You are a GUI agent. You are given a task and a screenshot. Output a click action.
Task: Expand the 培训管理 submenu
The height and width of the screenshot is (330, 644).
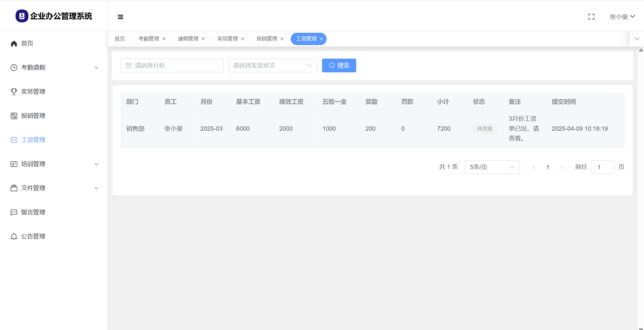96,164
